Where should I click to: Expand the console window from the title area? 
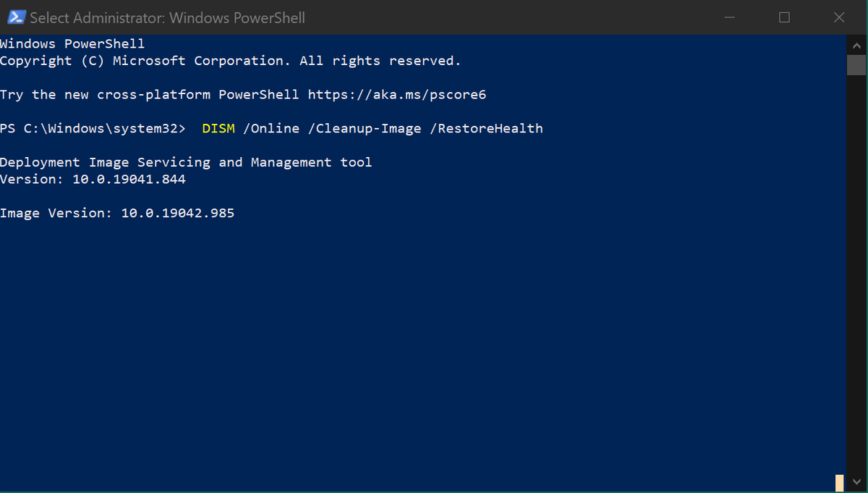(784, 17)
